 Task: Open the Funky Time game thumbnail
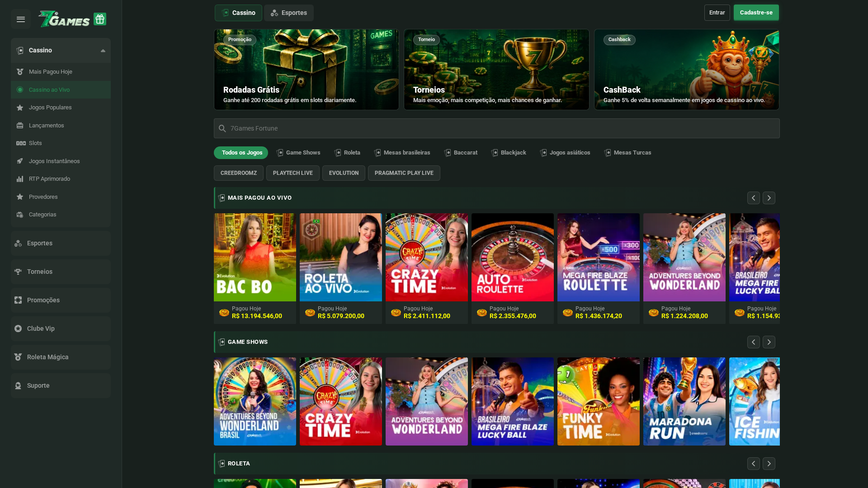tap(599, 402)
